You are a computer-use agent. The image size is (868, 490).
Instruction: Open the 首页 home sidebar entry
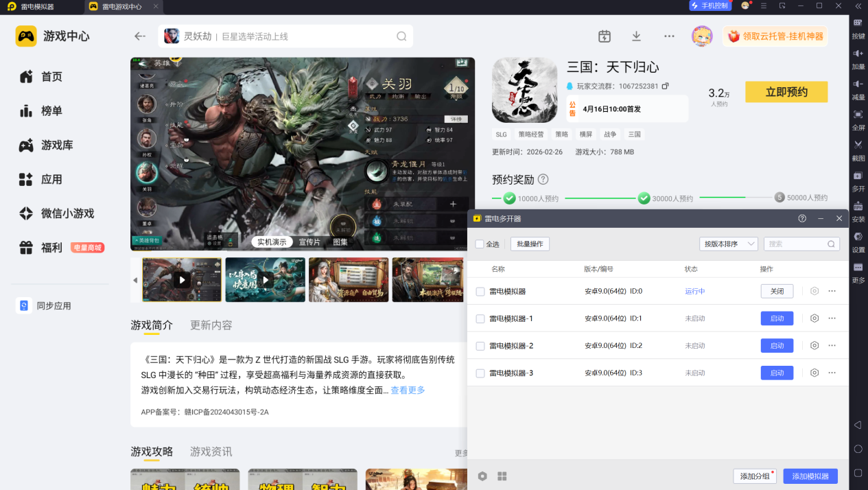pos(41,77)
